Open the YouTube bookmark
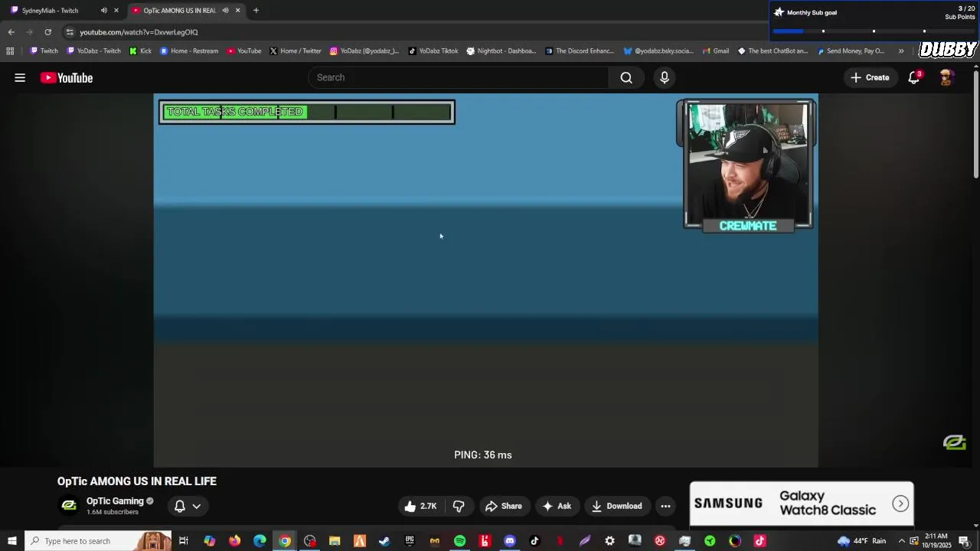Image resolution: width=980 pixels, height=551 pixels. tap(244, 51)
